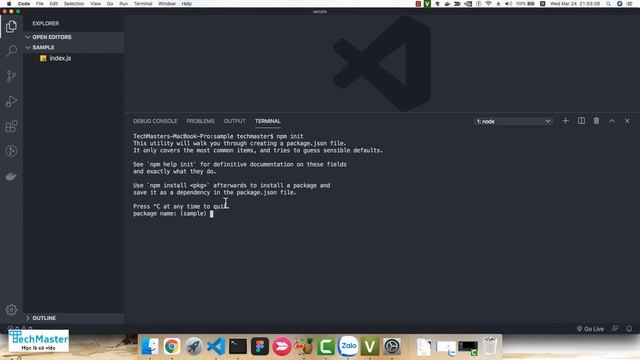Open the Go menu
The image size is (640, 360).
110,4
